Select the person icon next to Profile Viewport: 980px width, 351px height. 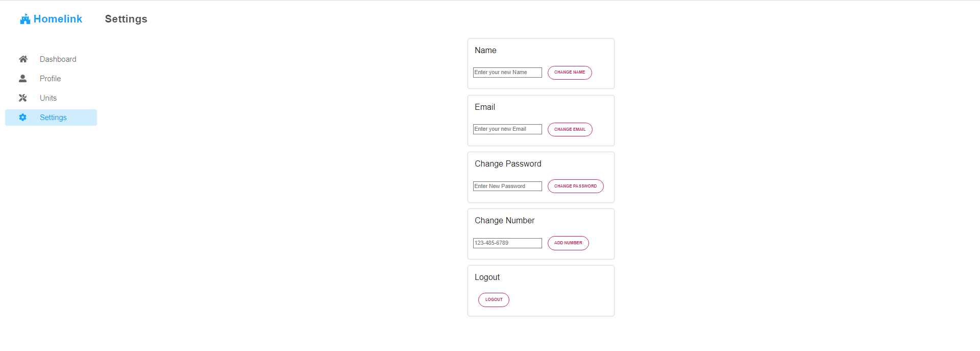click(x=23, y=78)
